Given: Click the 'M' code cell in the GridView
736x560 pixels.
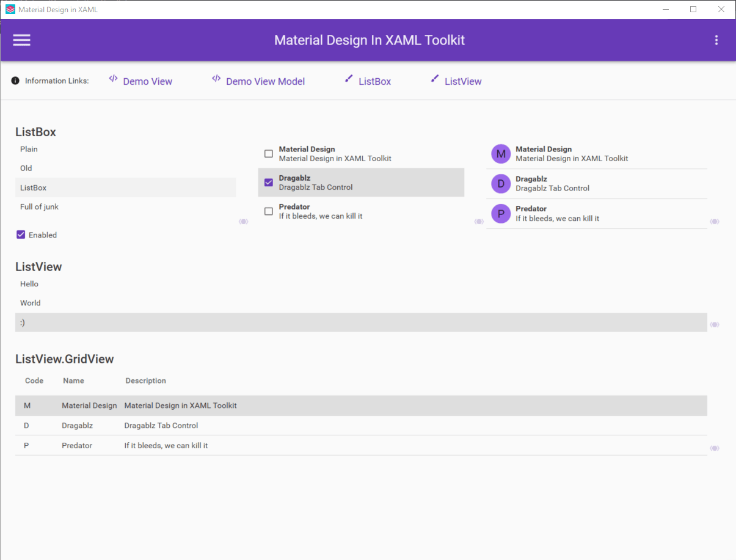Looking at the screenshot, I should (x=27, y=405).
